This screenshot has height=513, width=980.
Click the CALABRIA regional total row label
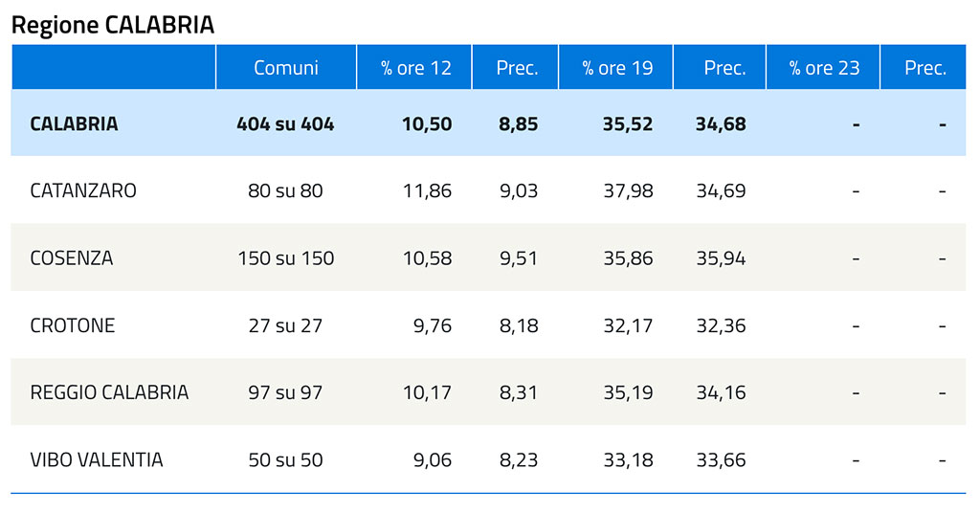(x=74, y=123)
